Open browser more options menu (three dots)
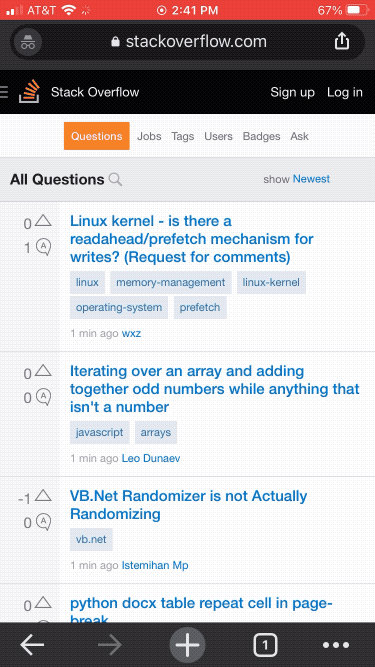 point(336,645)
